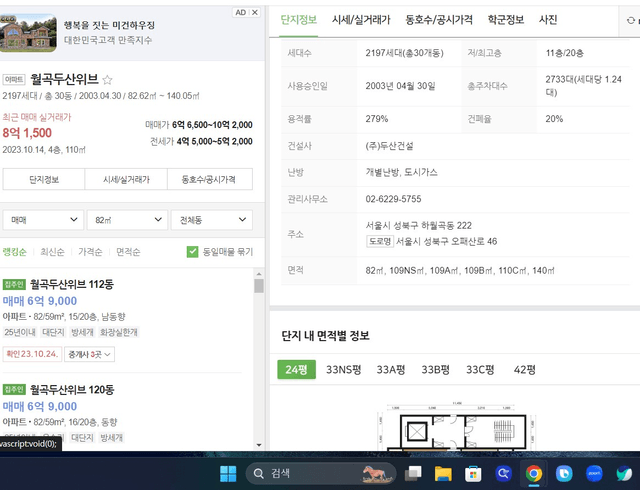Click the taskbar 검색 search field
The image size is (640, 490).
321,474
